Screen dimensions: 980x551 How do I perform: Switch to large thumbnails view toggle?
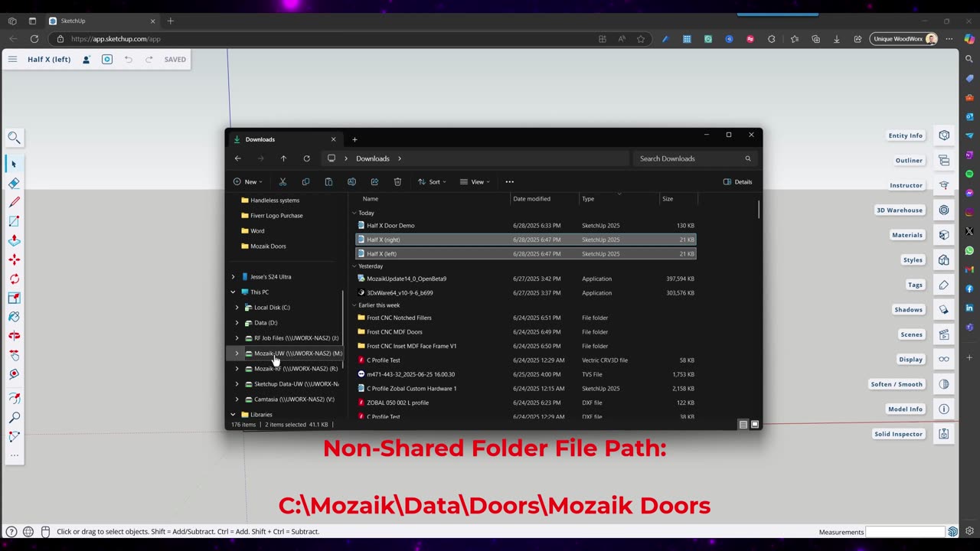pyautogui.click(x=755, y=424)
